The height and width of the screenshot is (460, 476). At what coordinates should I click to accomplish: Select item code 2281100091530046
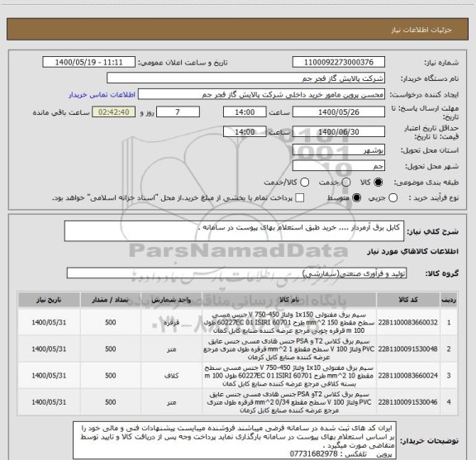pyautogui.click(x=408, y=402)
